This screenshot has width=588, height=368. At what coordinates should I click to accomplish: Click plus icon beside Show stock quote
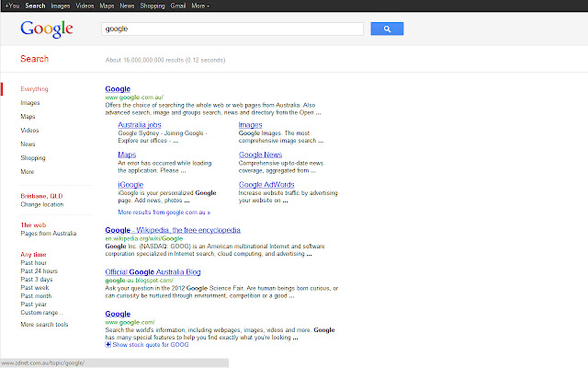[108, 345]
